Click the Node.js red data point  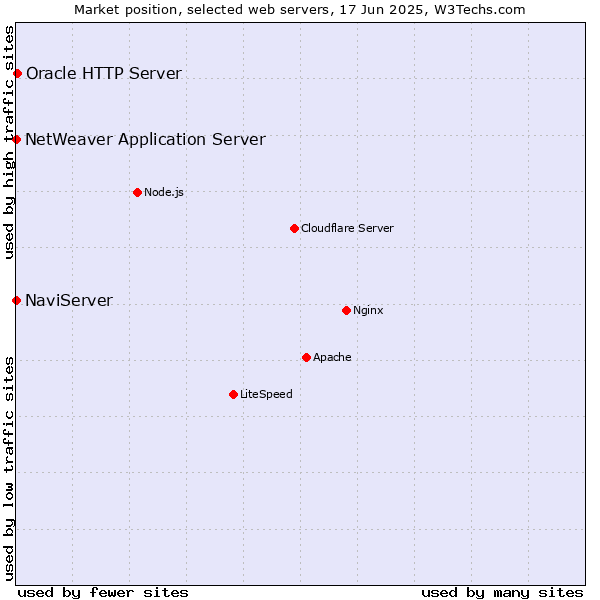point(137,192)
